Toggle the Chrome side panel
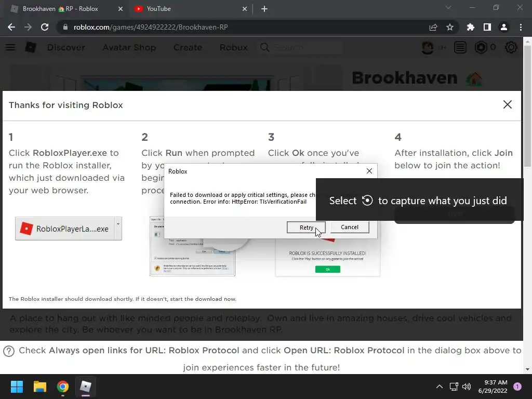 pos(487,27)
